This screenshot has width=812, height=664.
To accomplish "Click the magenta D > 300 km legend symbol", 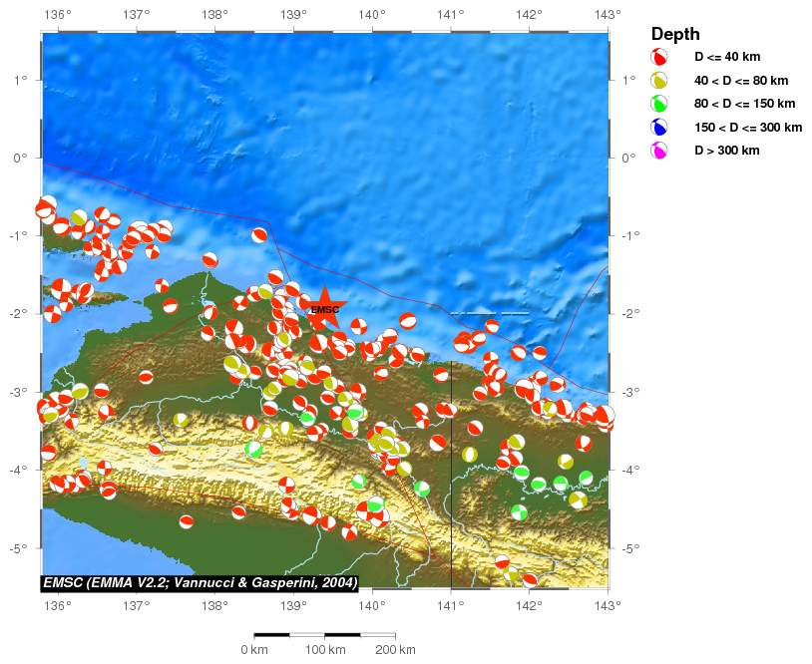I will pos(659,151).
